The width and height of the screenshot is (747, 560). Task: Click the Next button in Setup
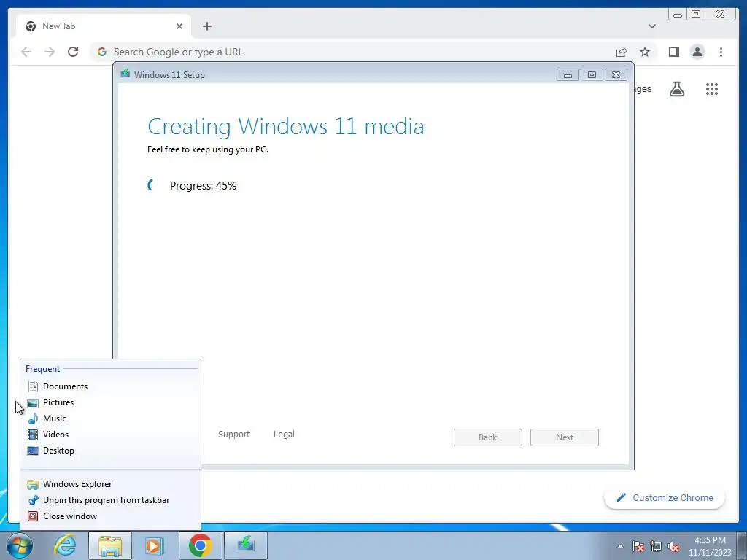click(565, 437)
